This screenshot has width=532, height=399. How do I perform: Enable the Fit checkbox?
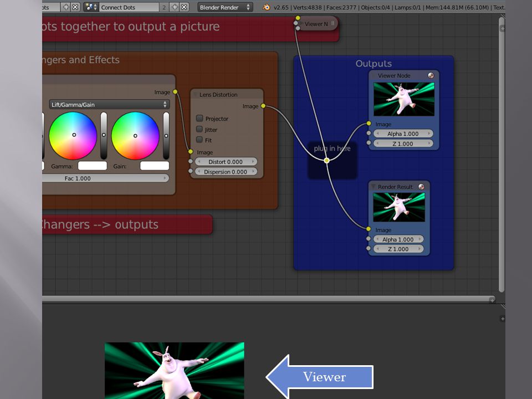coord(199,140)
